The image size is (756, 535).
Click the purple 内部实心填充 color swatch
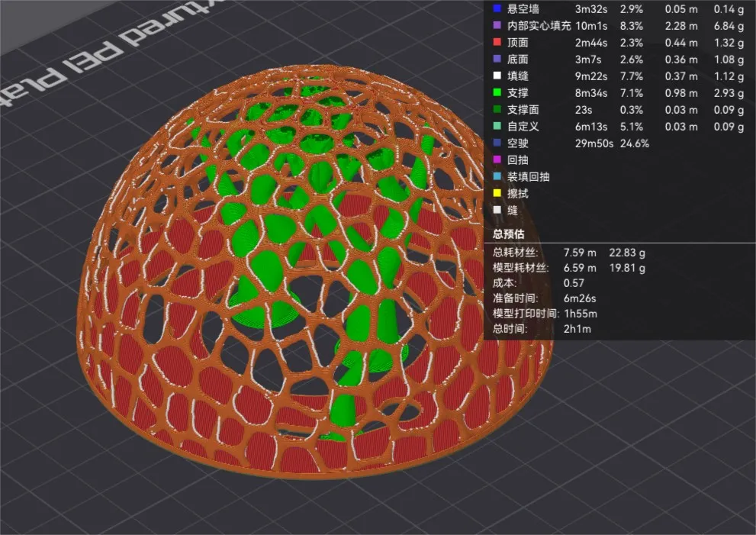[x=497, y=25]
